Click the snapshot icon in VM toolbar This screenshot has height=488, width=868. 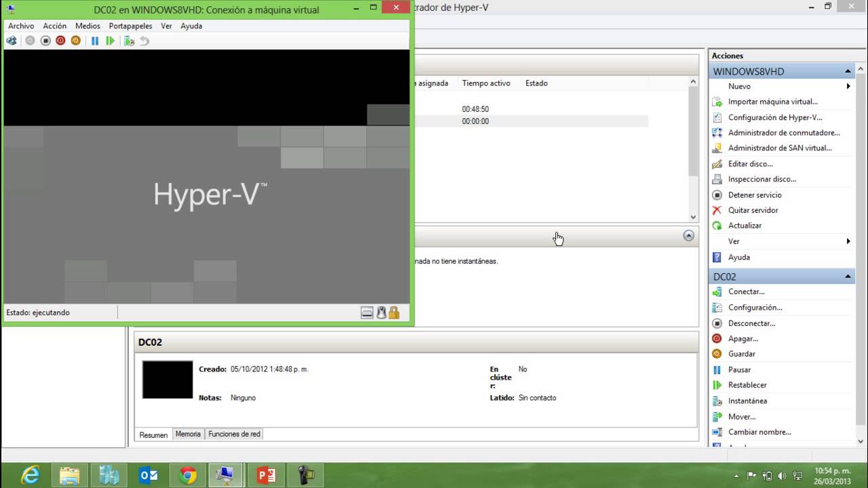tap(129, 41)
